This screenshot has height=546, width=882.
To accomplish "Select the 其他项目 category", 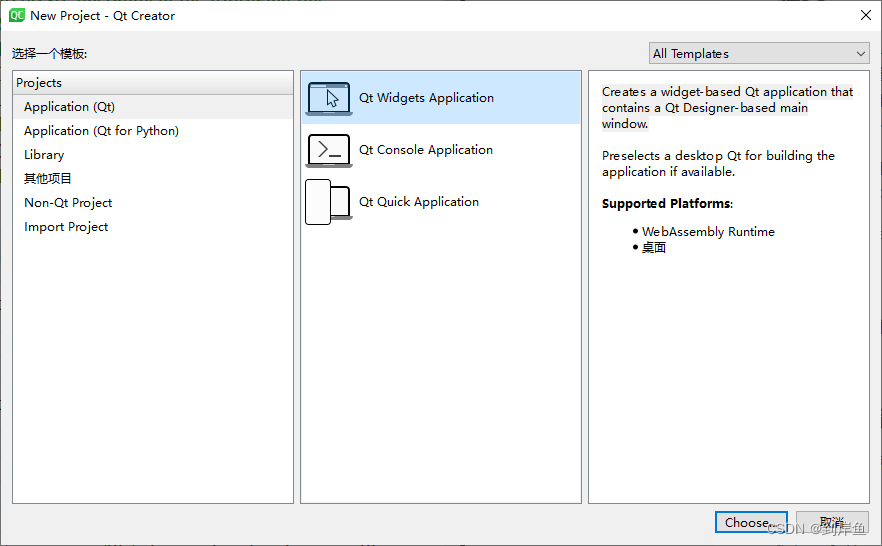I will point(153,179).
